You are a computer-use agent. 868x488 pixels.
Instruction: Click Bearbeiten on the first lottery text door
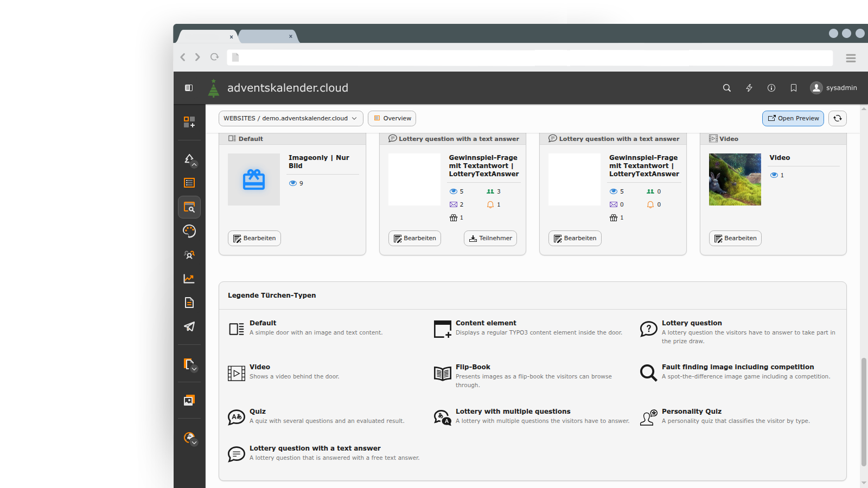pyautogui.click(x=414, y=238)
